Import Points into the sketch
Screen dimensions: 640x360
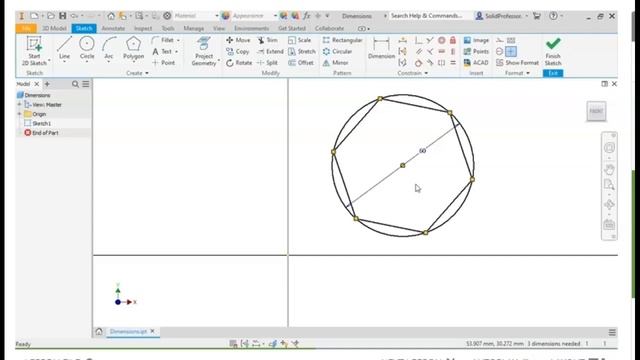coord(476,51)
